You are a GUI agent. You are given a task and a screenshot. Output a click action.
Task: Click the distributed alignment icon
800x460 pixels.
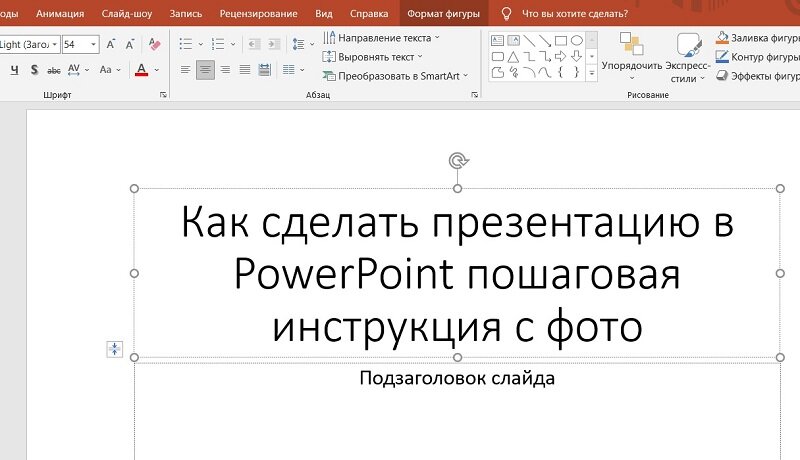[264, 69]
